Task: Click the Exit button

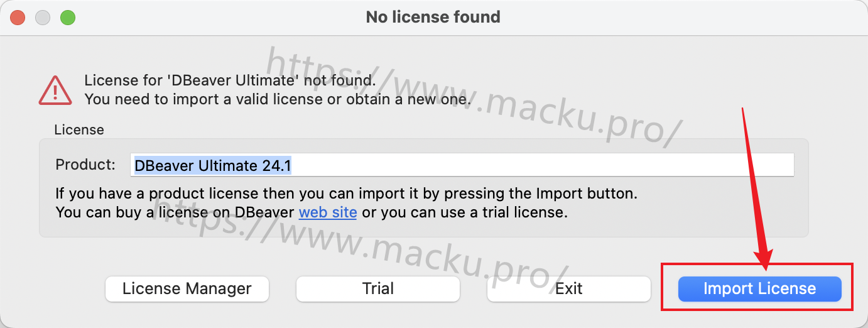Action: (569, 289)
